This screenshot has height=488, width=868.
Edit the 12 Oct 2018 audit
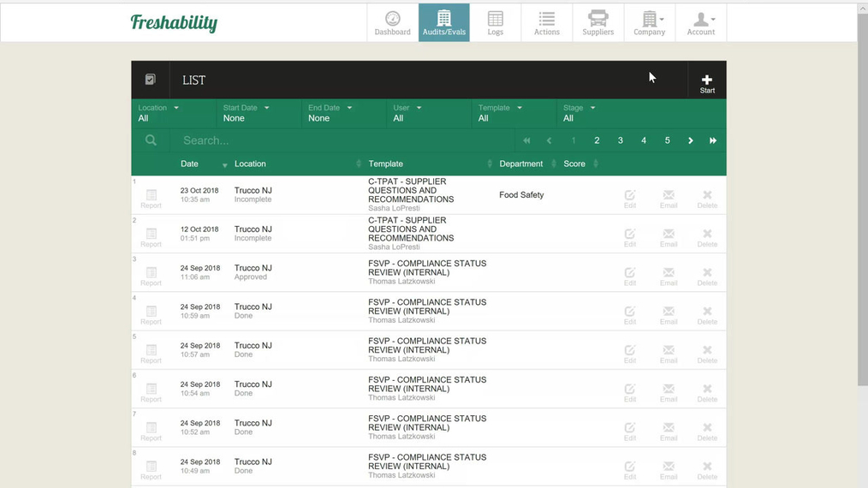pyautogui.click(x=630, y=238)
